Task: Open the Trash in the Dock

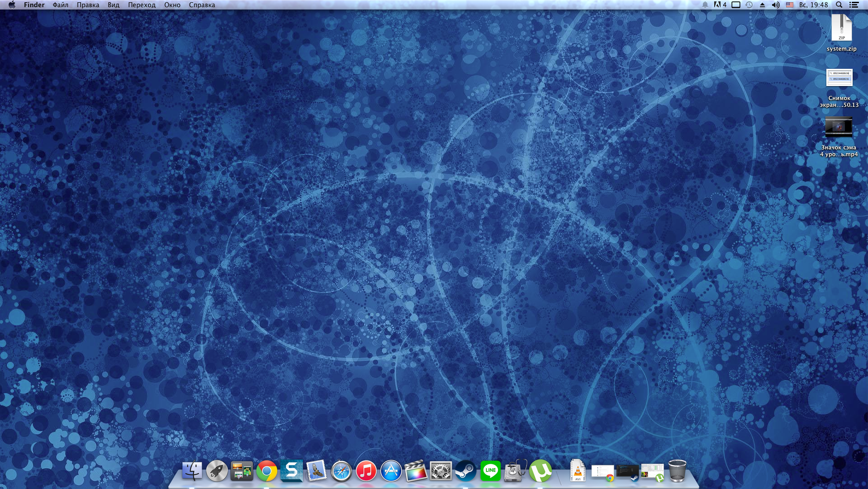Action: pos(677,471)
